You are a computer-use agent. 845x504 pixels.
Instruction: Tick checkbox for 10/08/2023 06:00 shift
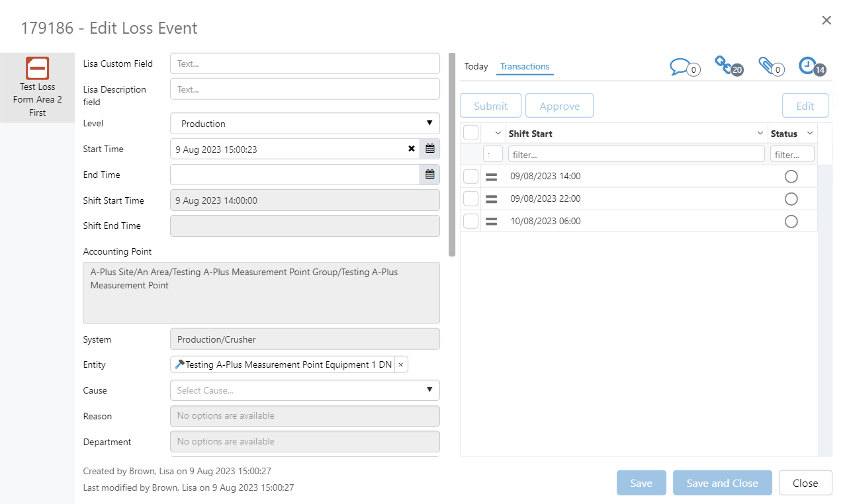tap(470, 222)
